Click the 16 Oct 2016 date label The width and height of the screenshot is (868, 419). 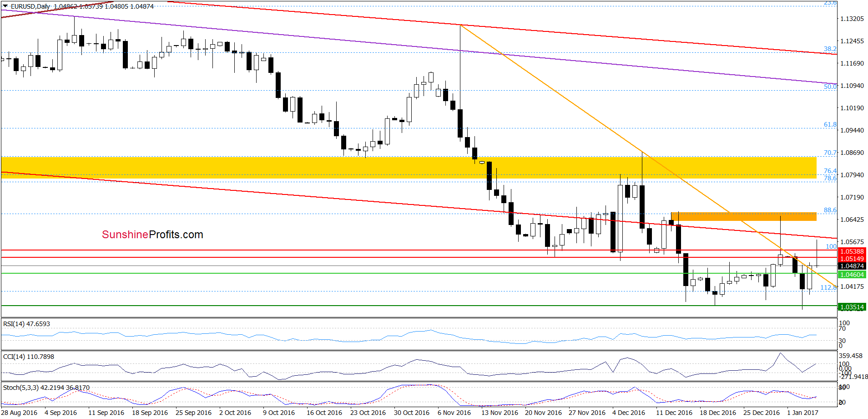point(324,413)
